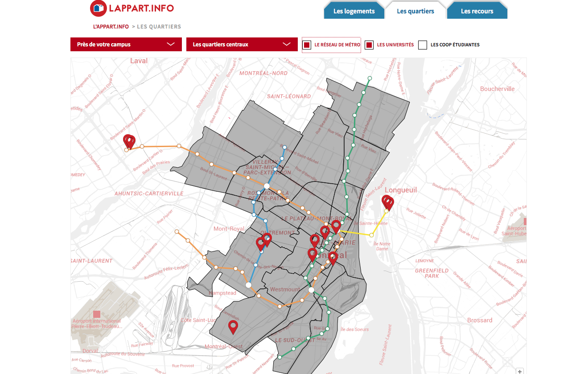Open the Près de votre campus dropdown

click(126, 45)
